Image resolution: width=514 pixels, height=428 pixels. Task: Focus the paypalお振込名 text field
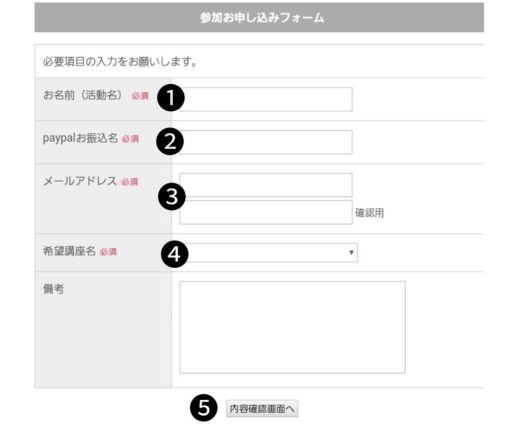coord(266,142)
